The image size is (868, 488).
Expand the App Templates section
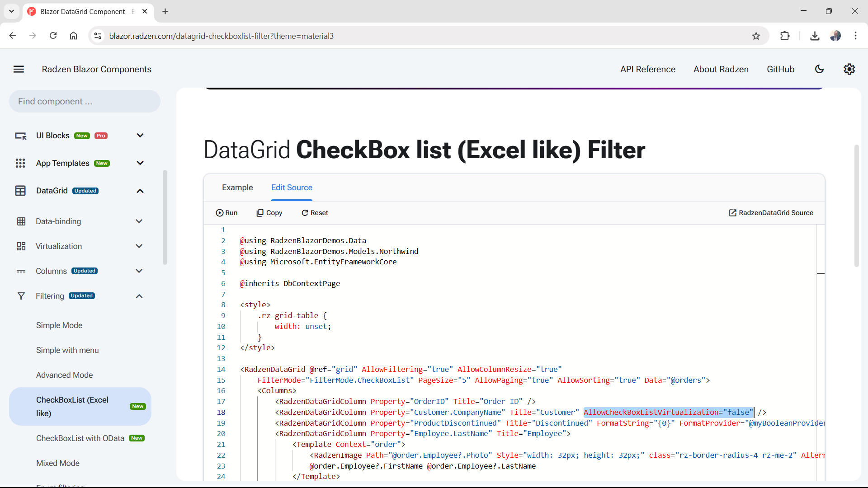(140, 163)
